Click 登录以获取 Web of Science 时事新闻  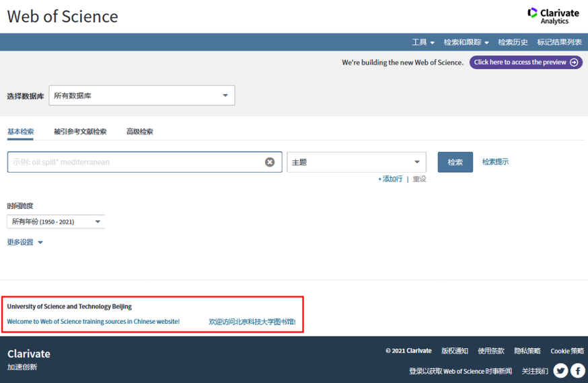(460, 371)
